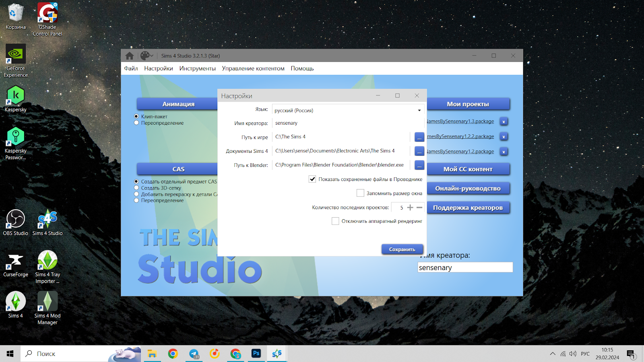Click the Путь к игре path field

click(x=341, y=137)
